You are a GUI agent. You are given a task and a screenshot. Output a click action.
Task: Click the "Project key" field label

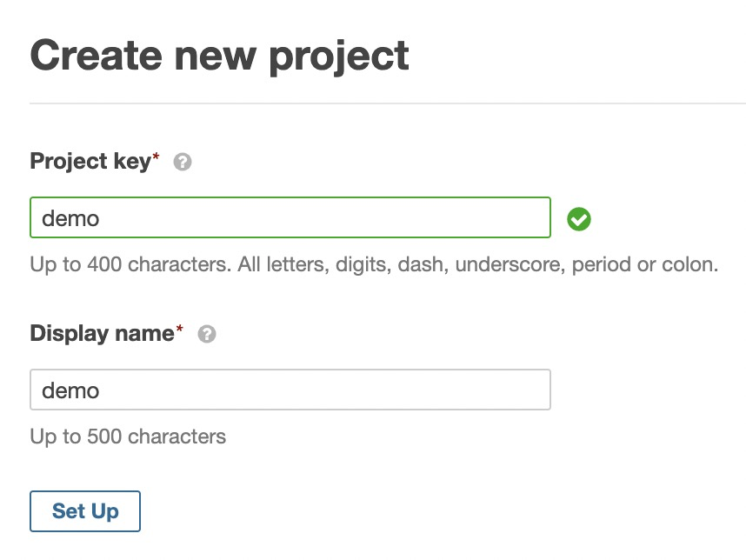[x=90, y=162]
